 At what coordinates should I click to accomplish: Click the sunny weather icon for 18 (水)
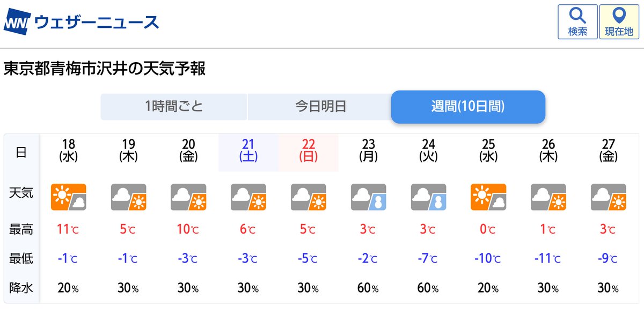[x=69, y=197]
